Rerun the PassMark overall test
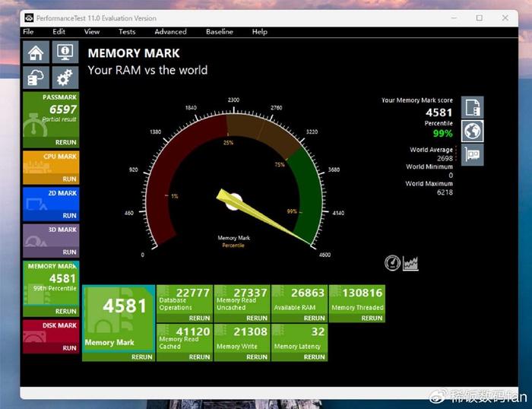The image size is (532, 409). [66, 142]
